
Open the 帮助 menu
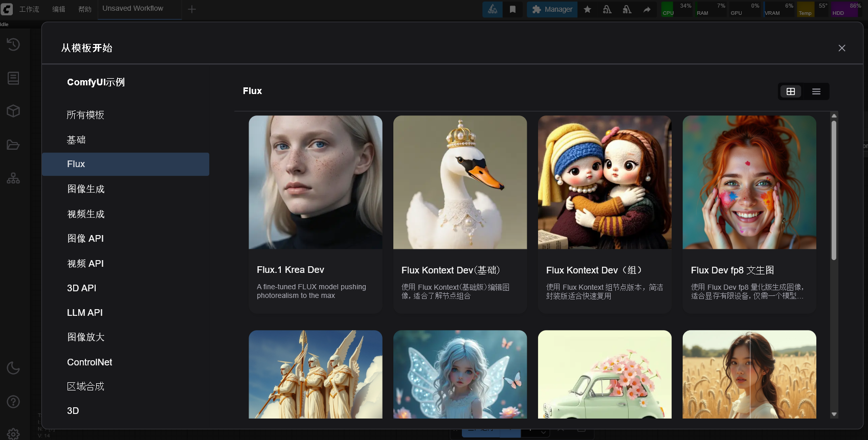(85, 9)
